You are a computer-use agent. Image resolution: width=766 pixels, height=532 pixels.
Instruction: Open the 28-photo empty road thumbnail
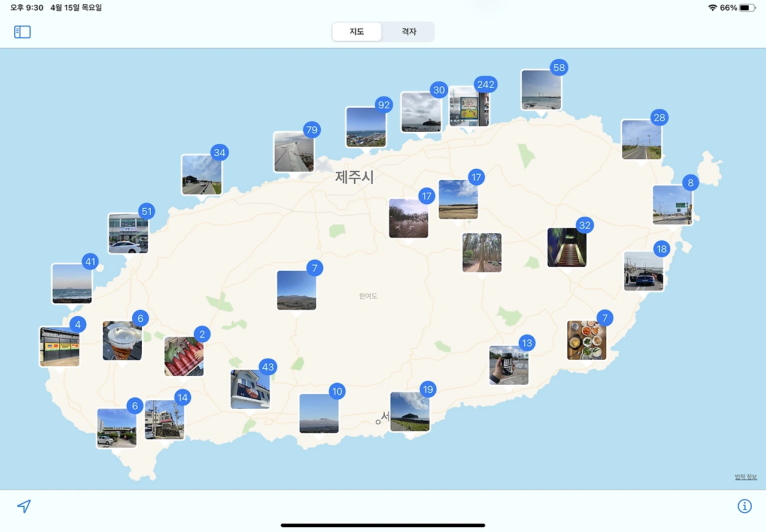click(641, 139)
